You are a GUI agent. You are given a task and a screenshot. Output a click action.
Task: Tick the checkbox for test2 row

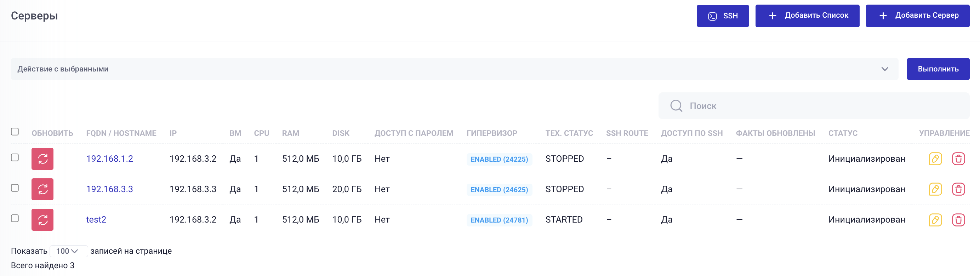15,218
